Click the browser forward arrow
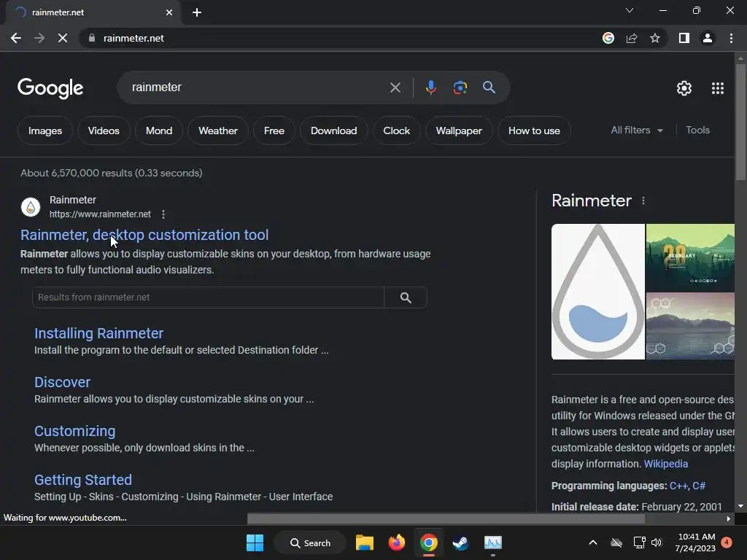Viewport: 747px width, 560px height. click(39, 38)
